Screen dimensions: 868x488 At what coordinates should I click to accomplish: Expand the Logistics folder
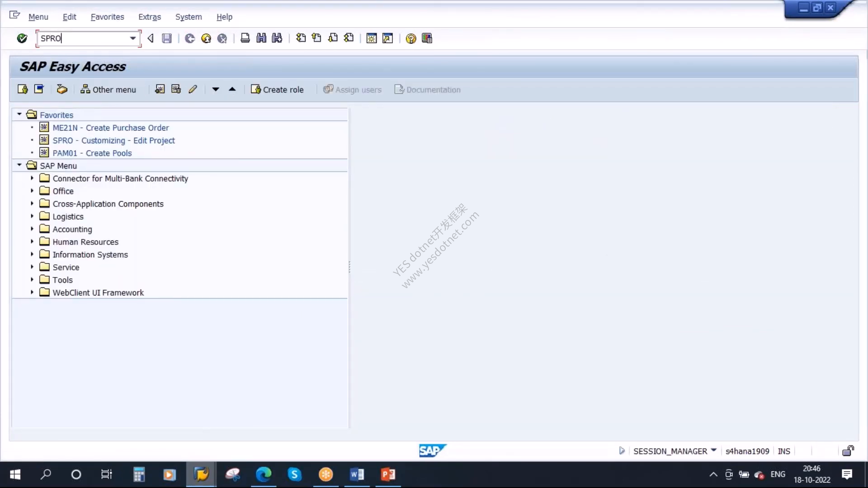coord(32,216)
